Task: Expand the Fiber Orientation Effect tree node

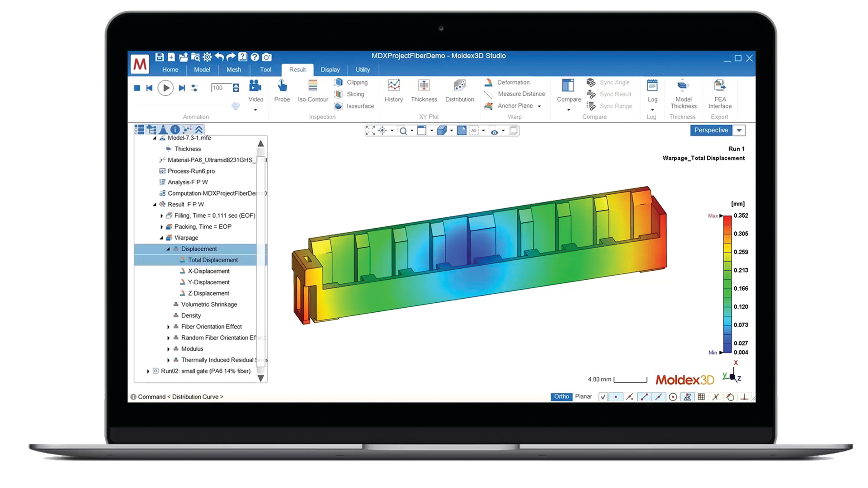Action: (x=169, y=326)
